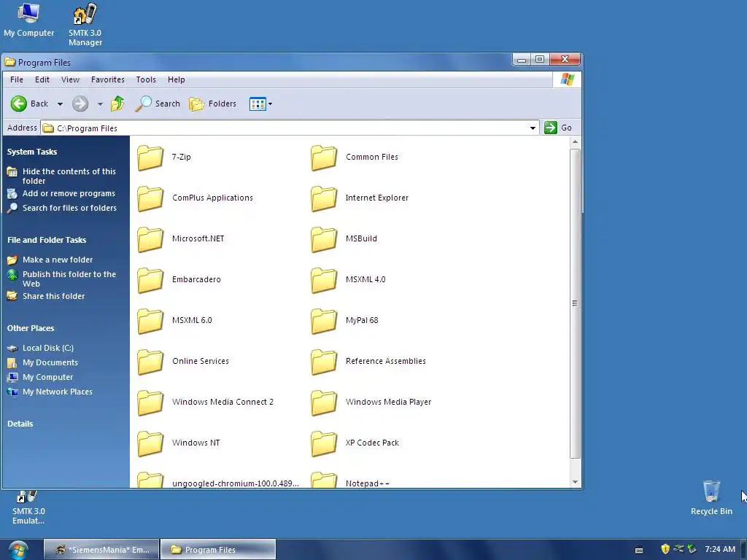Go up one folder level icon
747x560 pixels.
pyautogui.click(x=117, y=104)
